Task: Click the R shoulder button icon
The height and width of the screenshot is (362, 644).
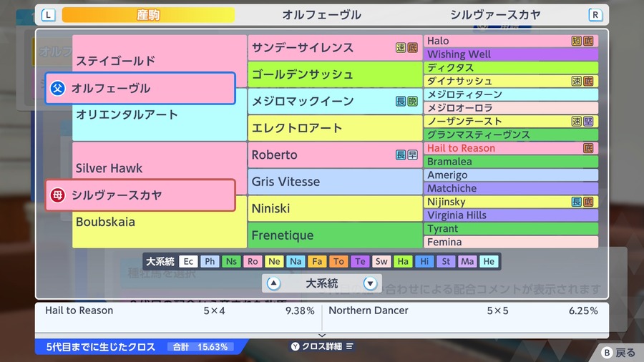Action: 595,15
